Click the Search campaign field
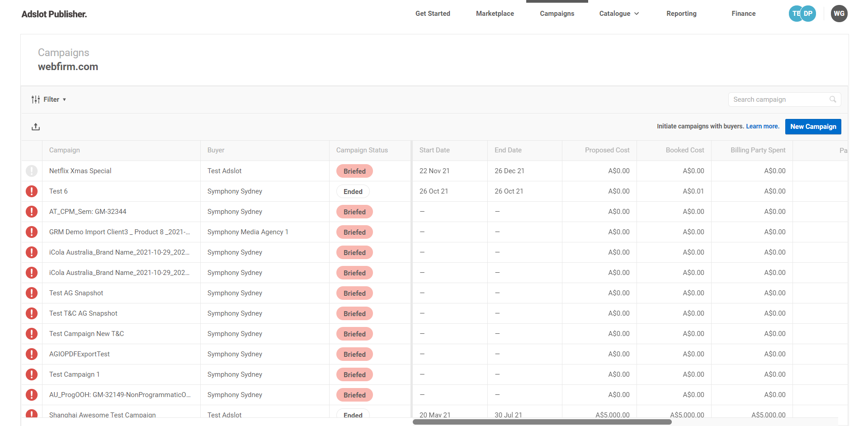868x426 pixels. pos(784,99)
